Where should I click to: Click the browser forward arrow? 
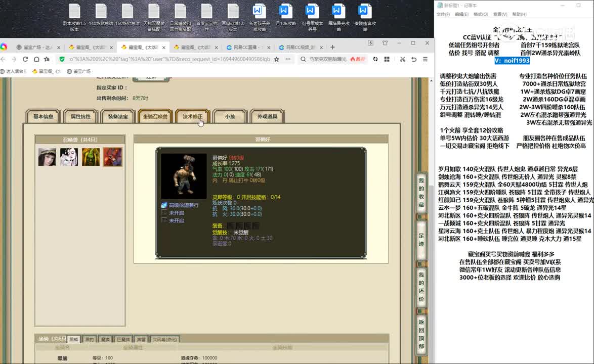click(14, 59)
